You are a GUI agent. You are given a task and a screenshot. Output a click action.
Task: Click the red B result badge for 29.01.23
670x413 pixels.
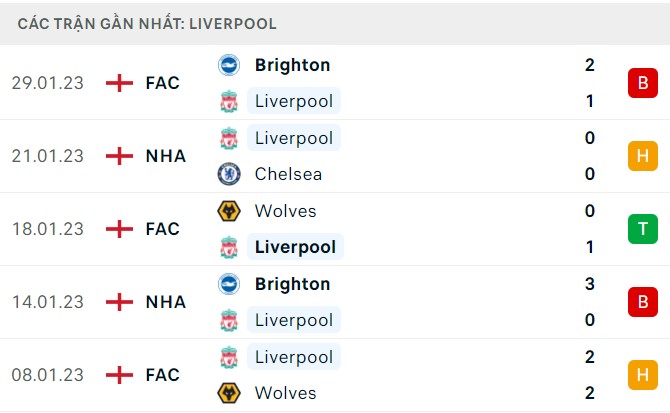[643, 83]
